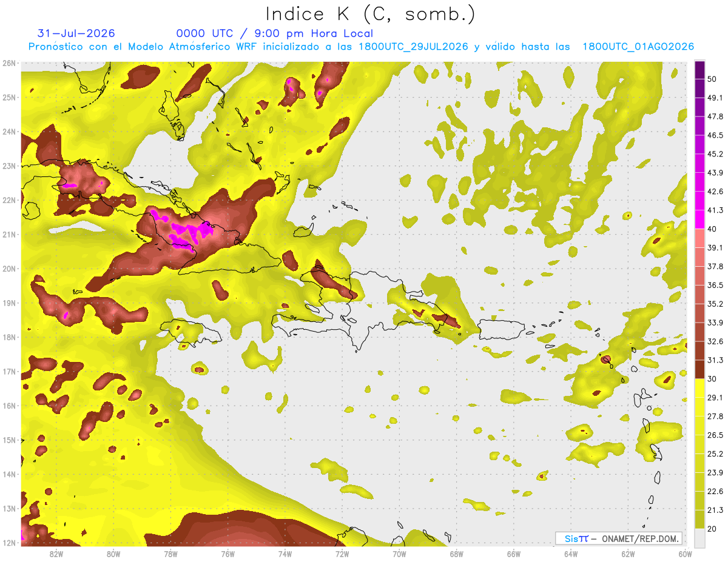Click the "39.1" color scale label
728x562 pixels.
coord(715,247)
